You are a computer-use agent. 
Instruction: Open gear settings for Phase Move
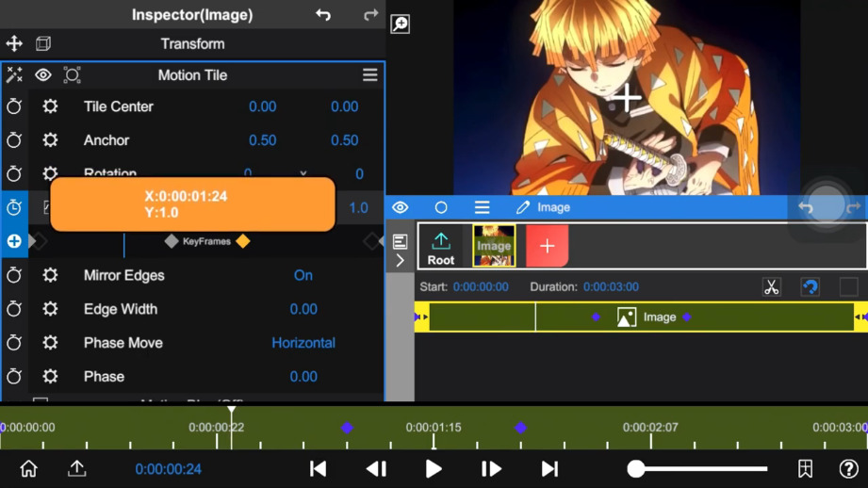[x=50, y=343]
